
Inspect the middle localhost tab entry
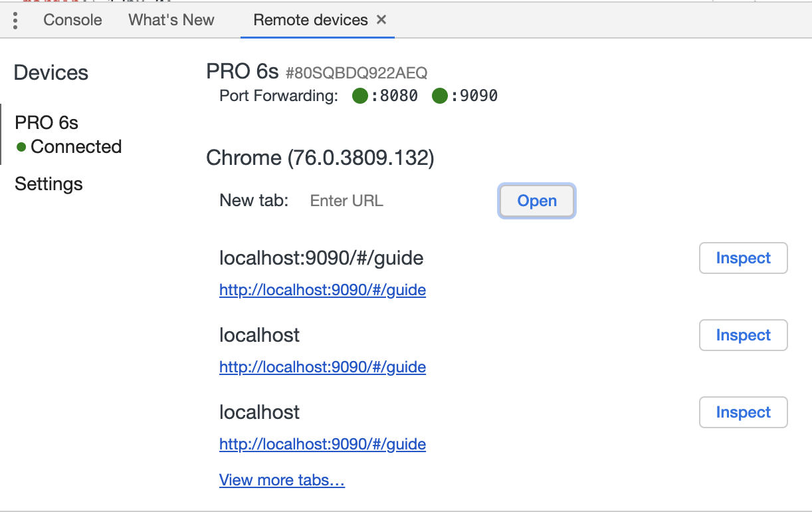tap(743, 335)
